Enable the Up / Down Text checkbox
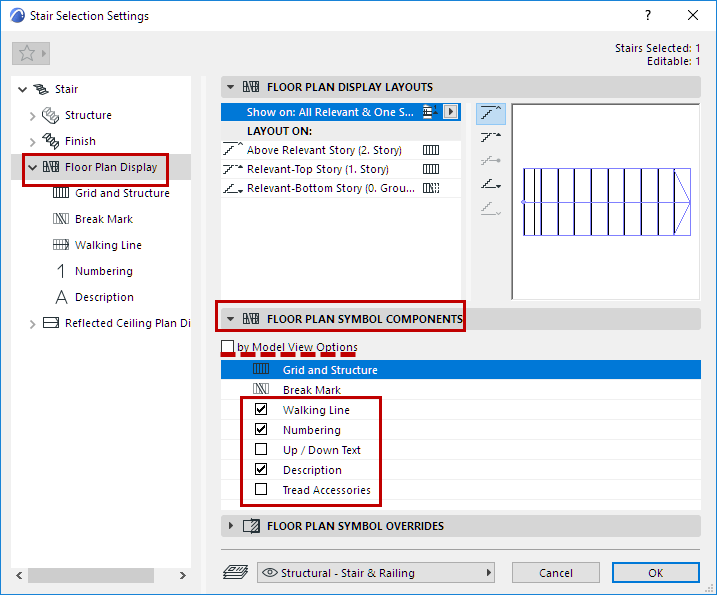The width and height of the screenshot is (717, 595). [261, 450]
